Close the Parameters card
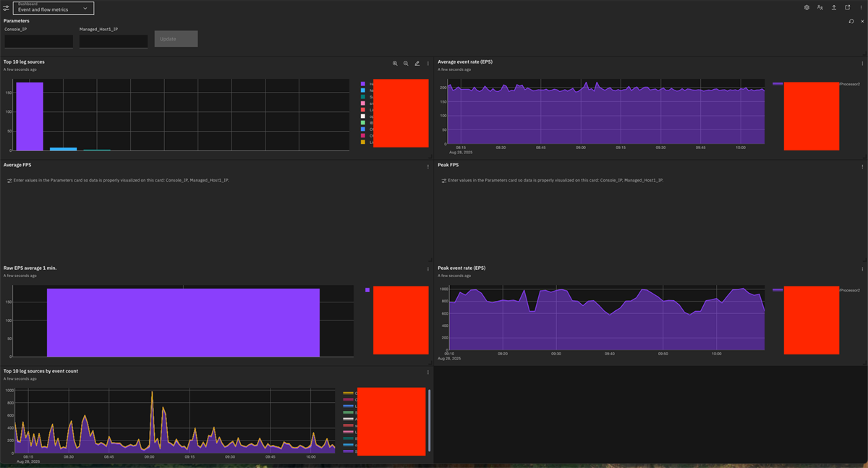Viewport: 868px width, 468px height. coord(862,22)
